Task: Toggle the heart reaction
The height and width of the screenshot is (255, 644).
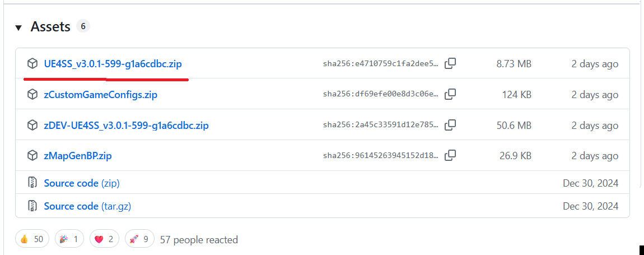Action: [104, 239]
